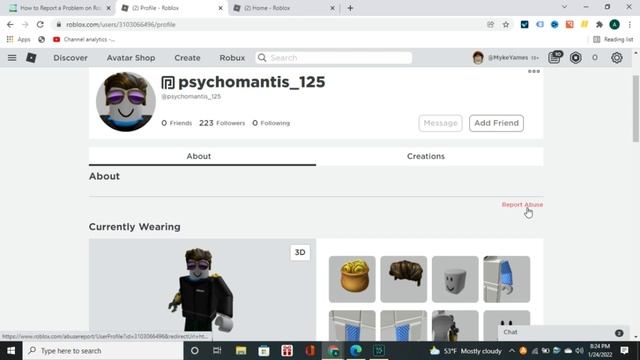Open Avatar Shop in Roblox navigation

[x=131, y=58]
